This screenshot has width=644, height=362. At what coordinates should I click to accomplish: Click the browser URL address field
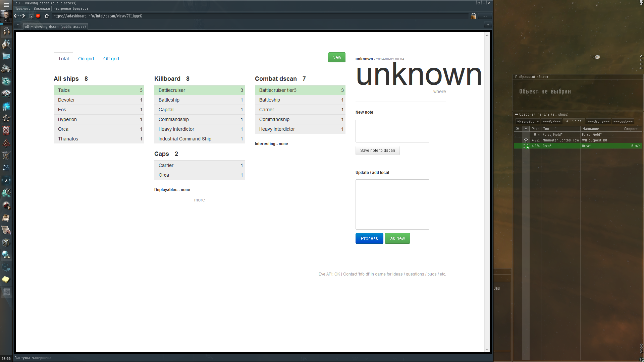(x=260, y=16)
